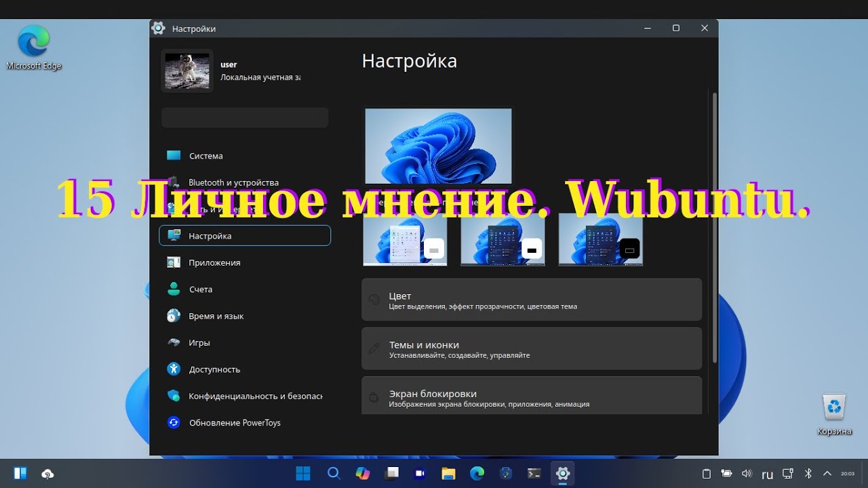Open the widgets panel on taskbar

pyautogui.click(x=20, y=473)
